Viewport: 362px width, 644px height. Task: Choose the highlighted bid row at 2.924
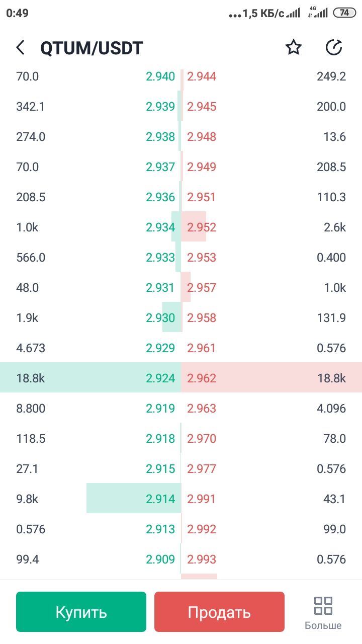90,377
